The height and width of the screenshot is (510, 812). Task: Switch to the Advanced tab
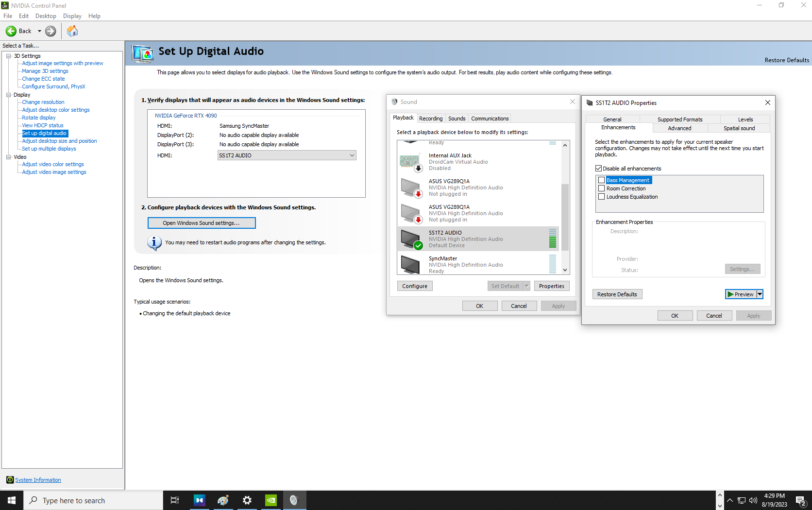pos(679,128)
